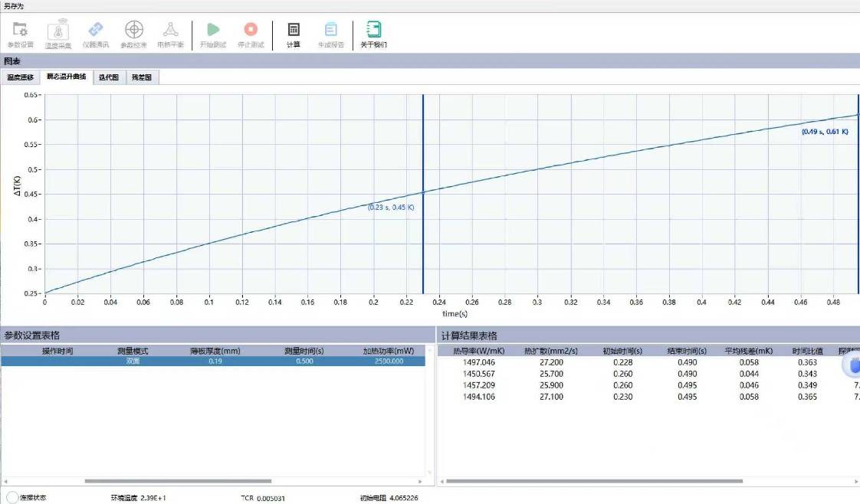This screenshot has width=860, height=504.
Task: Click the chart marker at 0.49 s
Action: (858, 114)
